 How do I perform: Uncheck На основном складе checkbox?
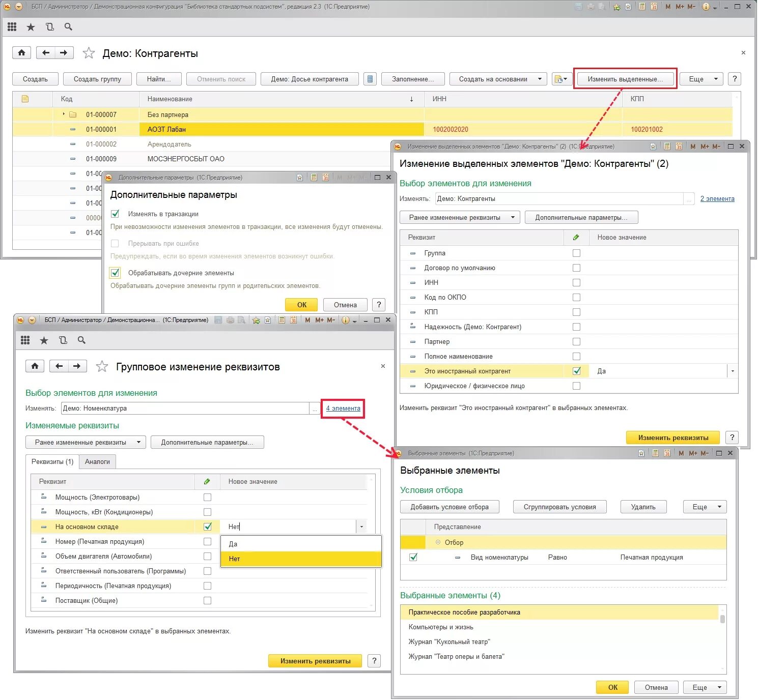click(207, 527)
